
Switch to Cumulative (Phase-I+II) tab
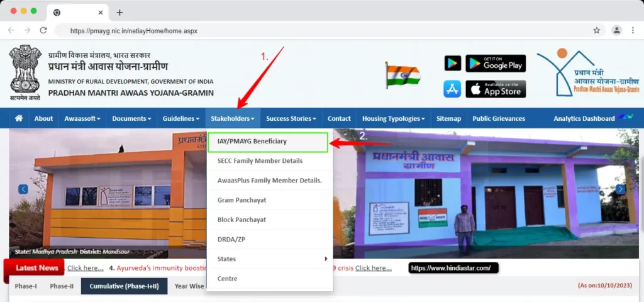[124, 286]
